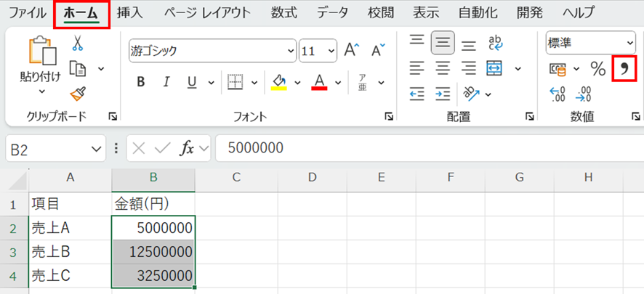Switch to the 数式 tab
The width and height of the screenshot is (644, 294).
tap(283, 12)
